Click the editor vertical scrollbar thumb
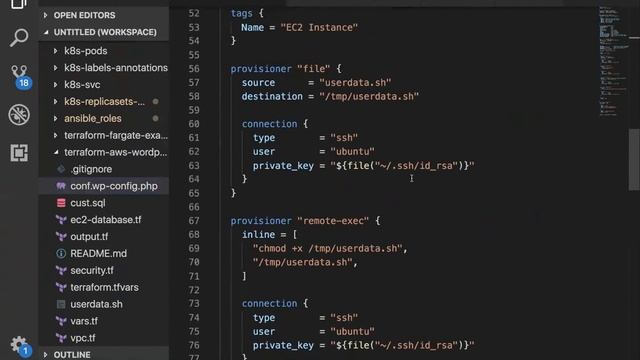 [634, 159]
